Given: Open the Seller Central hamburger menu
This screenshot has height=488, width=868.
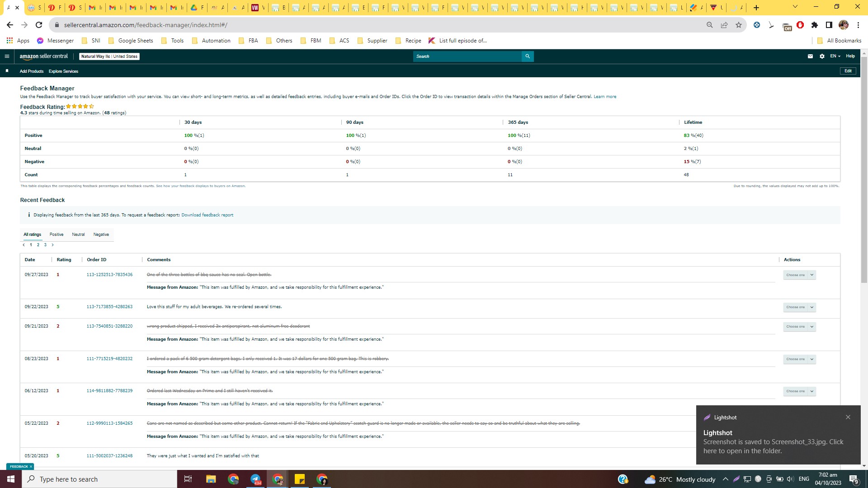Looking at the screenshot, I should click(7, 56).
